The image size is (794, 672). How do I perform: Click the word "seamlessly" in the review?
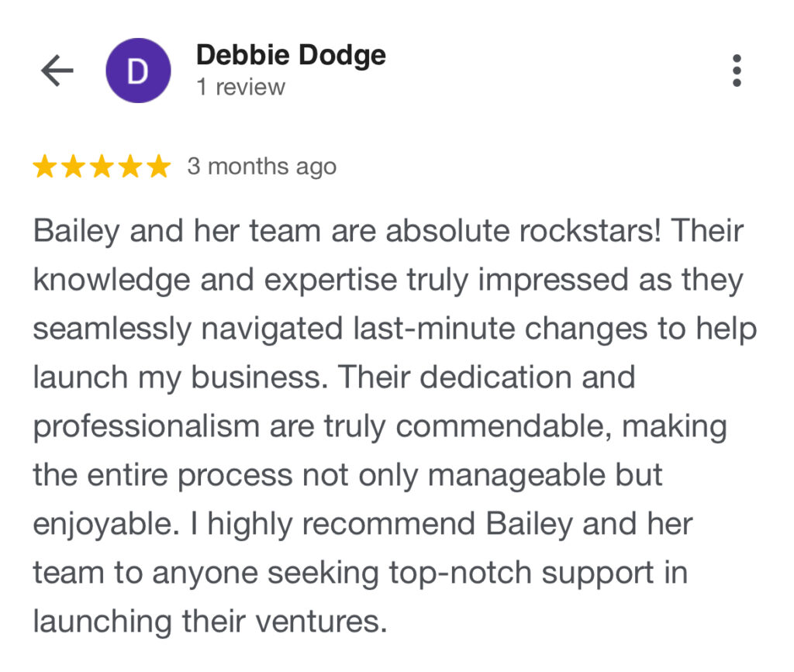tap(112, 329)
